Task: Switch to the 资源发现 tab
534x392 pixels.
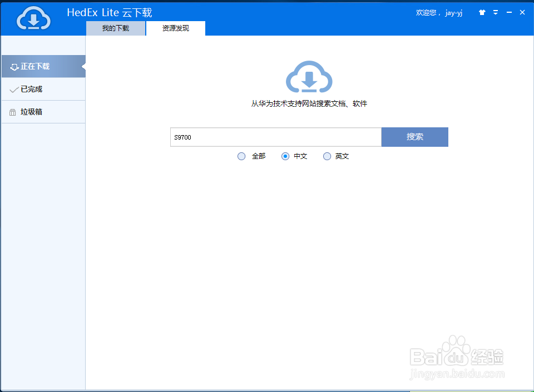Action: (176, 28)
